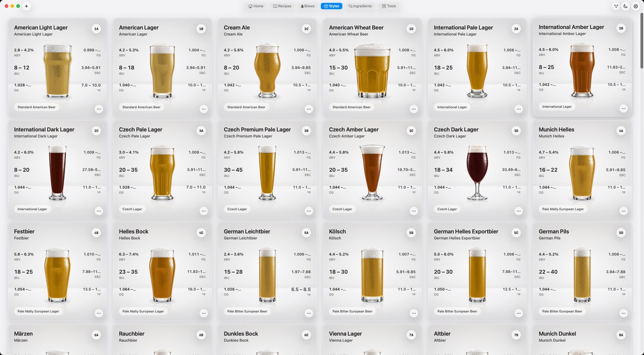
Task: Go to the Brews tab
Action: click(x=307, y=6)
